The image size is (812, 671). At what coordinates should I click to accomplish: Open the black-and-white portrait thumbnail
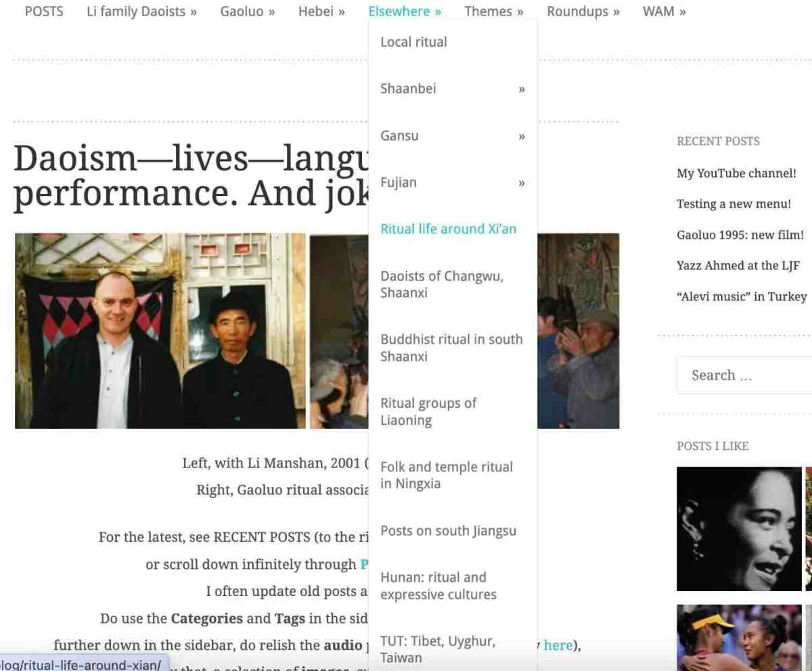(739, 529)
